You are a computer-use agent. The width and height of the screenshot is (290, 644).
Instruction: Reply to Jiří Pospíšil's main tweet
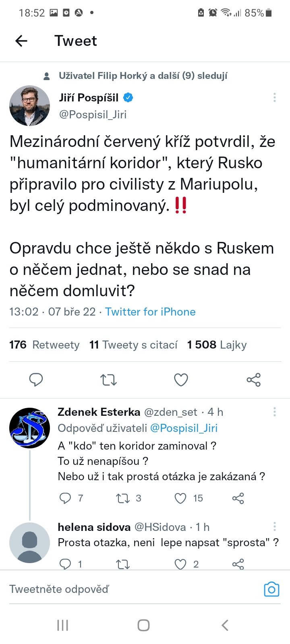36,380
